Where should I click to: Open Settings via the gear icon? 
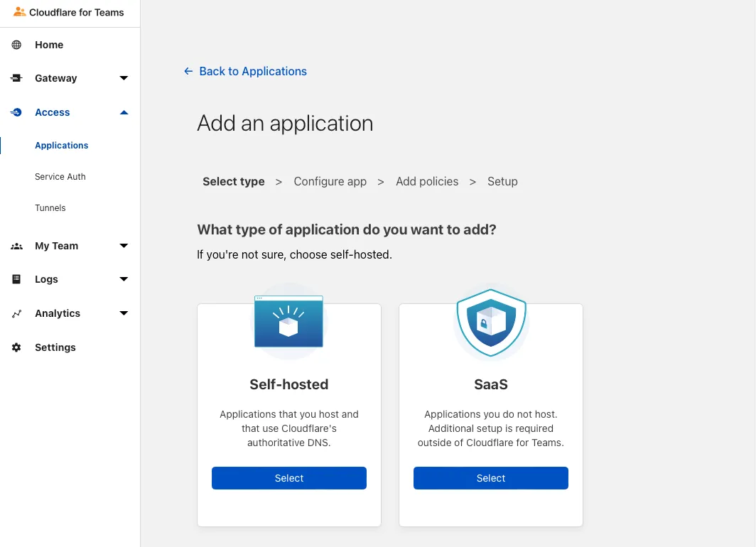point(16,347)
